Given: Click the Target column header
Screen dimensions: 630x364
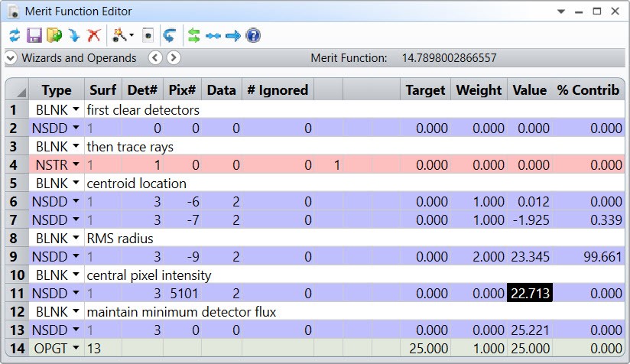Looking at the screenshot, I should coord(426,89).
